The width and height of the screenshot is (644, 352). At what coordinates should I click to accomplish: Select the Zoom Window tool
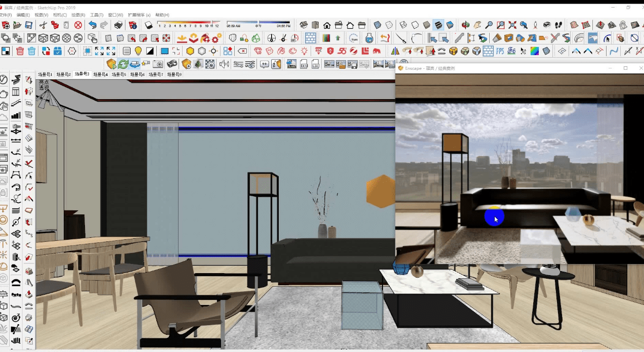pyautogui.click(x=500, y=25)
